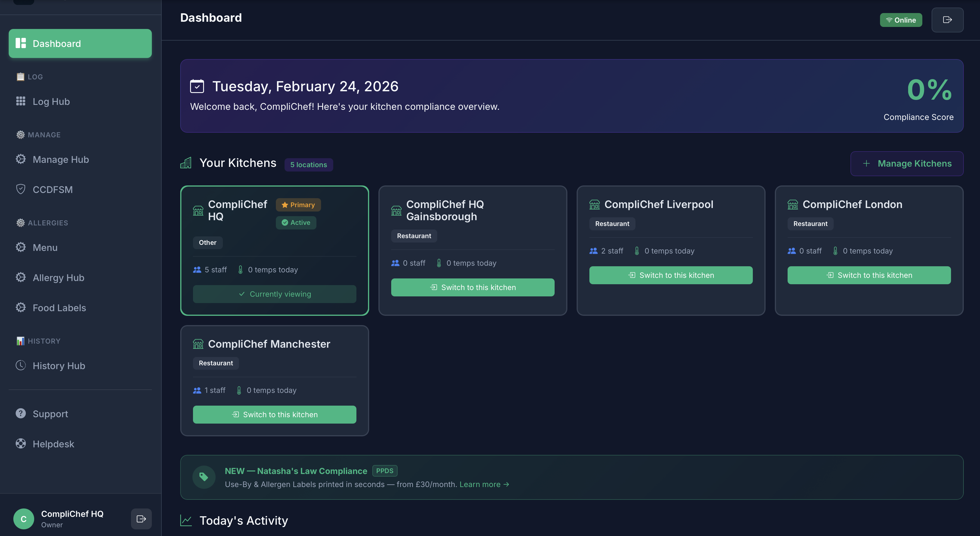
Task: Click the History Hub clock icon
Action: [21, 365]
